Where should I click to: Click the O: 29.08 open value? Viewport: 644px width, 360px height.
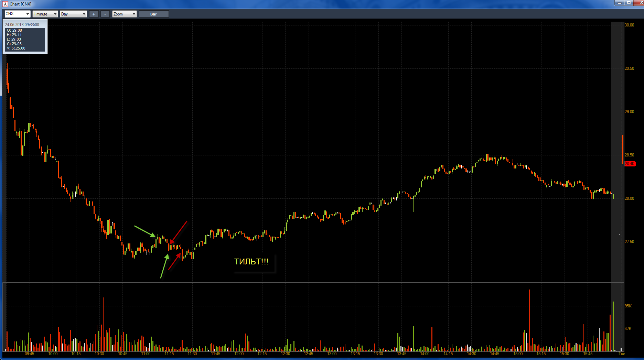[14, 30]
